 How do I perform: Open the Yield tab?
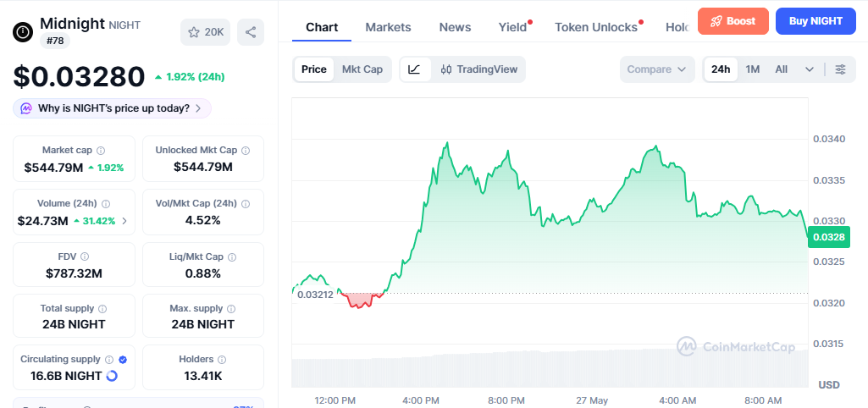tap(512, 27)
